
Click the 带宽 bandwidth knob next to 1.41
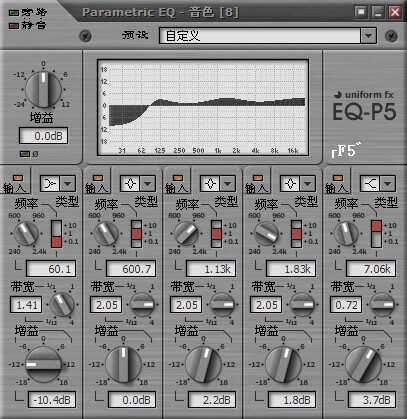coord(62,304)
